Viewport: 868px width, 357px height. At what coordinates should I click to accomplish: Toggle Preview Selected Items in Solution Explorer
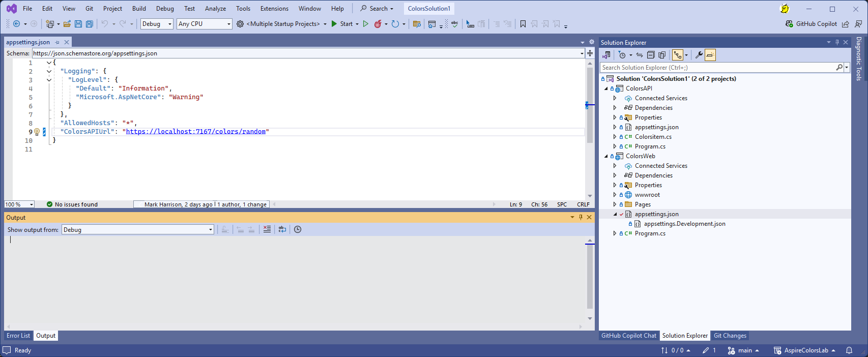tap(710, 55)
